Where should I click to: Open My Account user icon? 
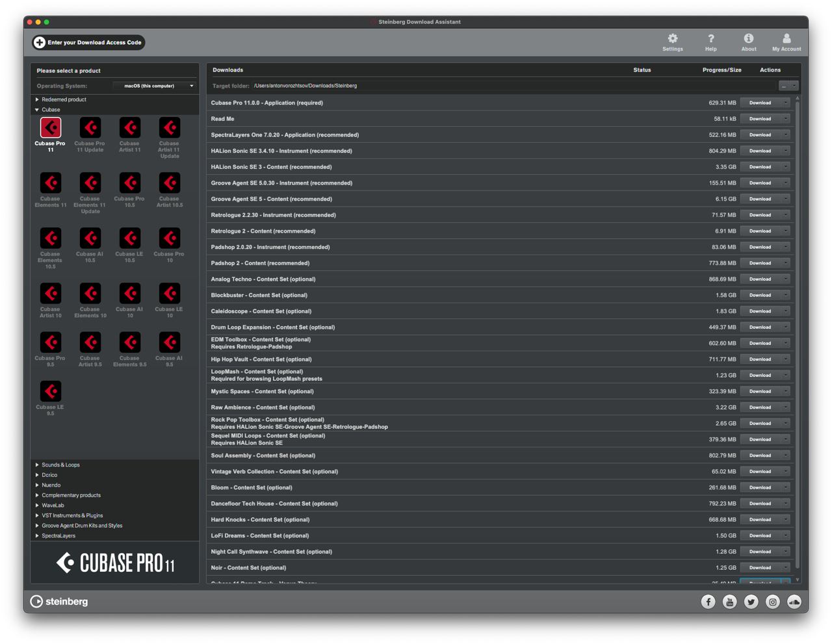[786, 39]
